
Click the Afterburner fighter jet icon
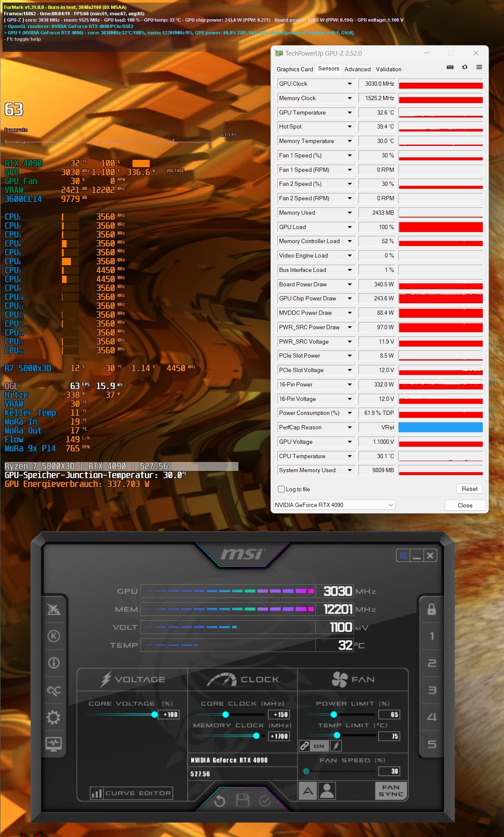(54, 610)
